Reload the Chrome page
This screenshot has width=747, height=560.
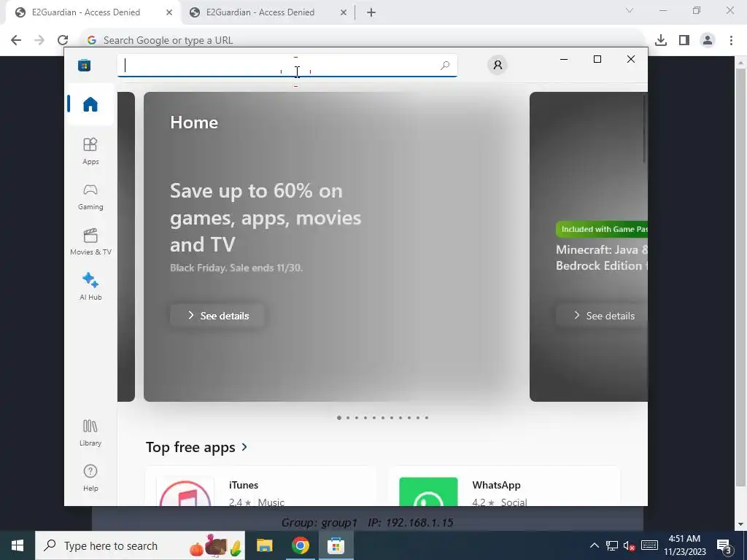(x=63, y=40)
